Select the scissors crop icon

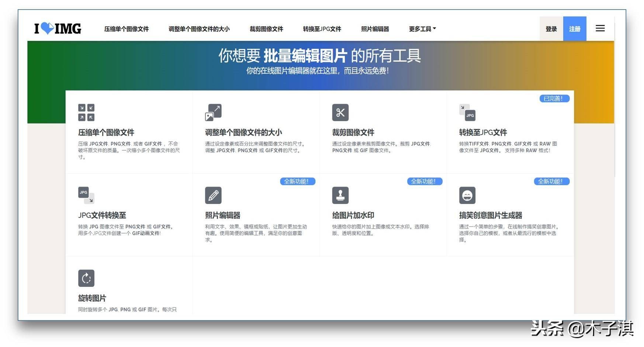click(340, 112)
